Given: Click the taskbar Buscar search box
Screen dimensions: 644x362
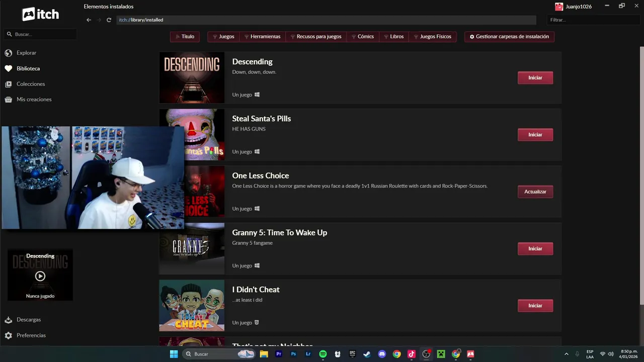Looking at the screenshot, I should [x=219, y=354].
